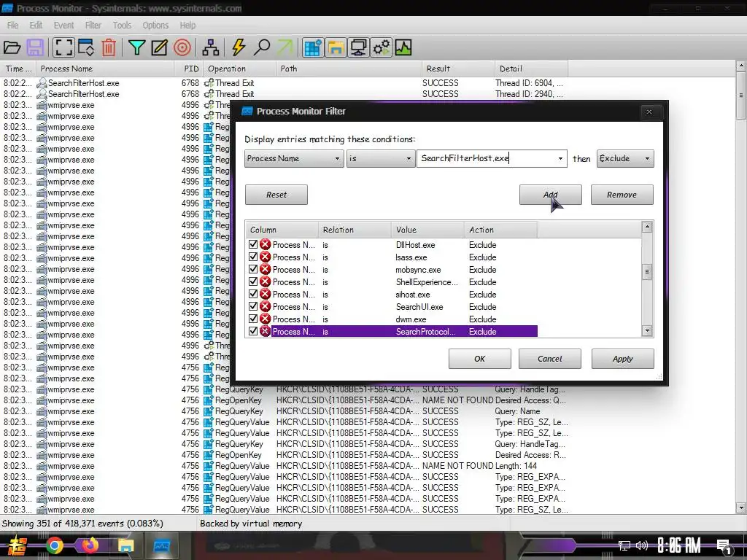Click filter list scroll down arrow

click(x=647, y=330)
